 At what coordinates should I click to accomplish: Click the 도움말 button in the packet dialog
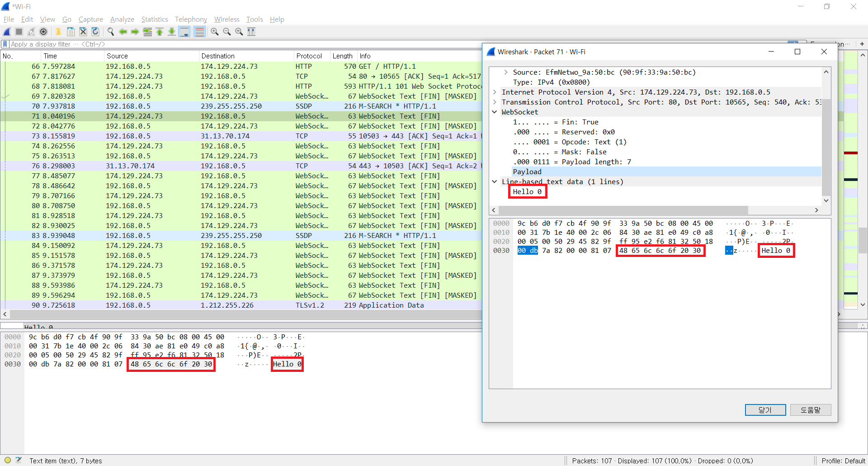[x=810, y=410]
